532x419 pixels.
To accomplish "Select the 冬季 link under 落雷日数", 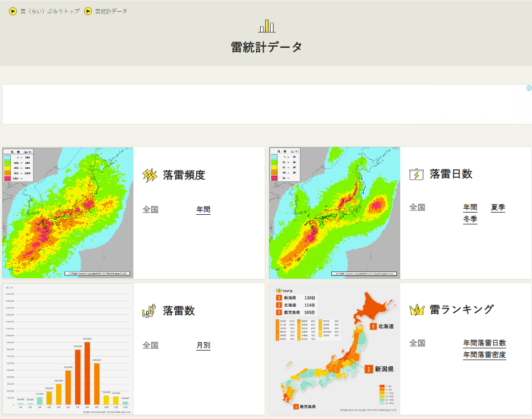I will [470, 219].
